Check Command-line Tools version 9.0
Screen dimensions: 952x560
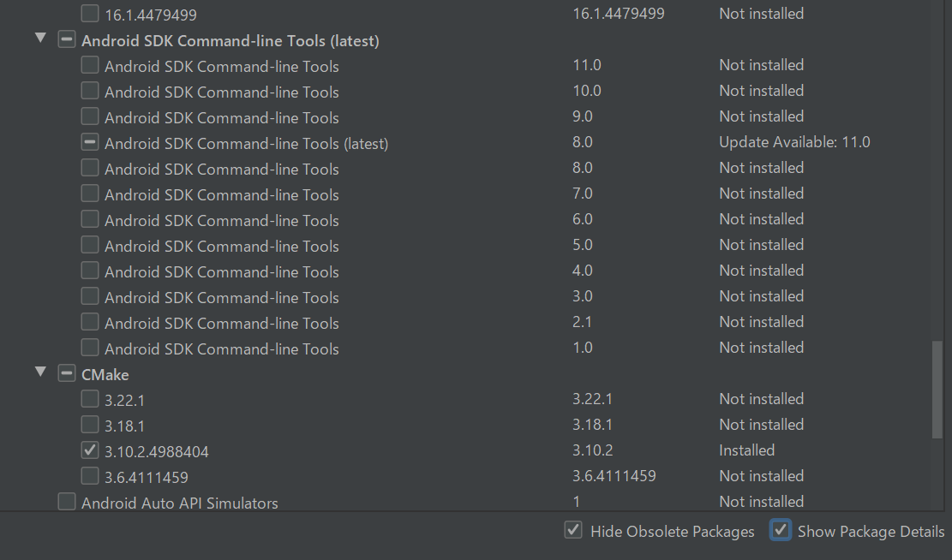(x=90, y=116)
